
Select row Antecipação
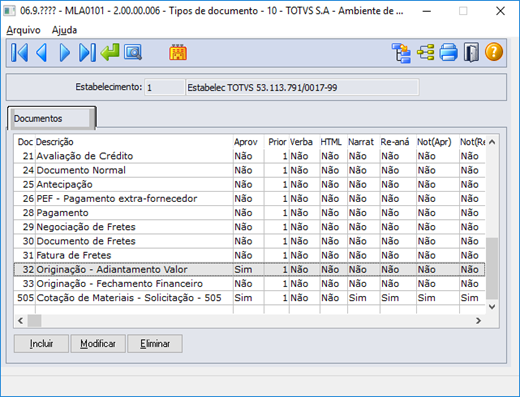[x=249, y=184]
